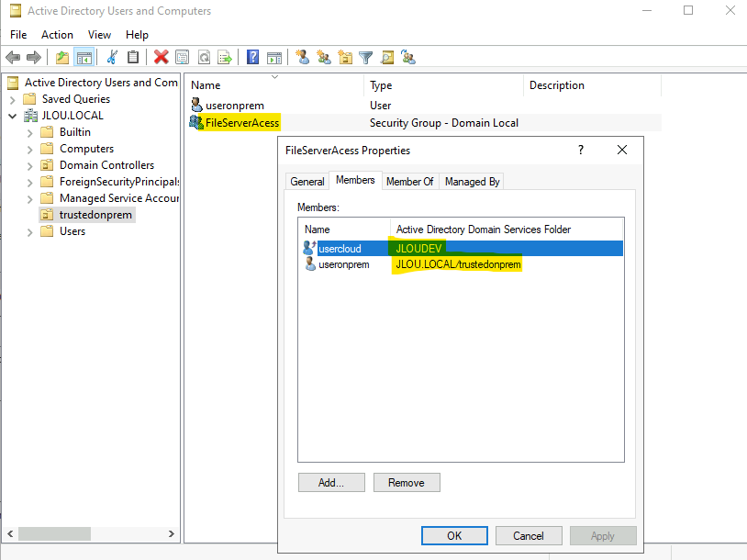Viewport: 747px width, 560px height.
Task: Click the Add to group toolbar icon
Action: (x=408, y=58)
